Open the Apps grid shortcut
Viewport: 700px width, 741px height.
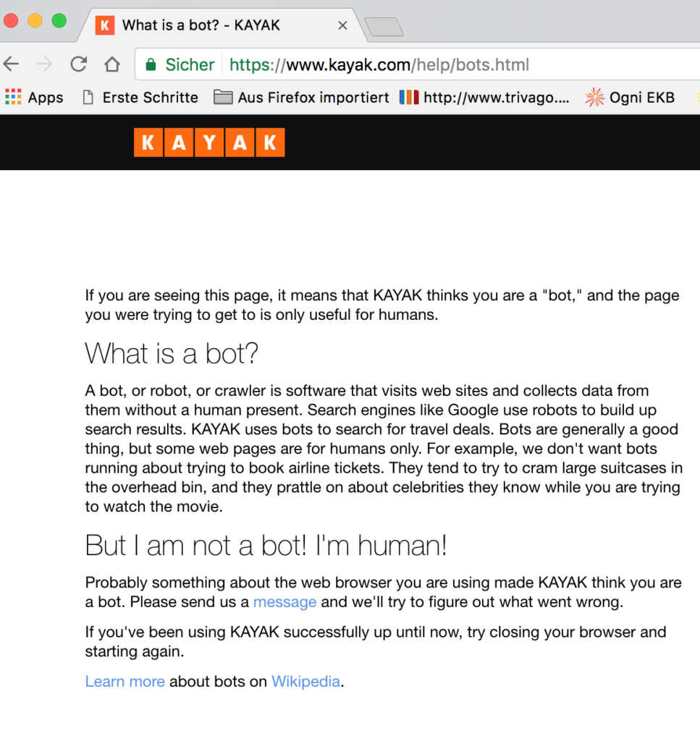(x=34, y=98)
